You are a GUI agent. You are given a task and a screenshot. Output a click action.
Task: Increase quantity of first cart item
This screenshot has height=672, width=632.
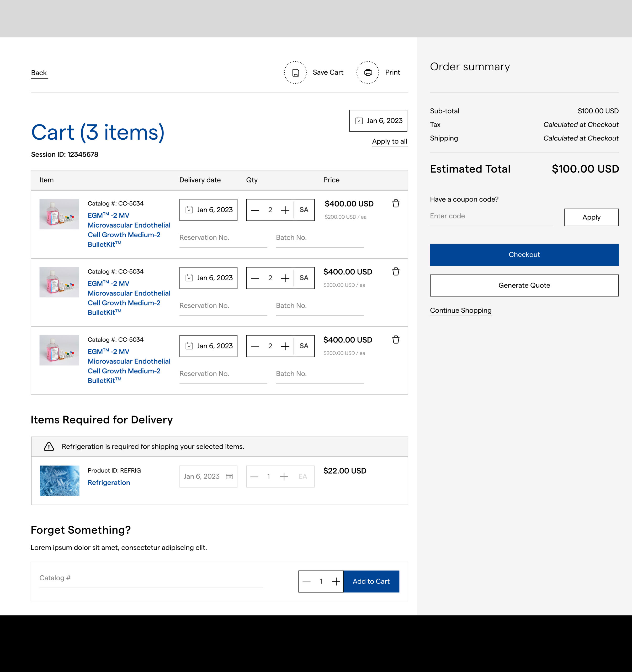(285, 210)
